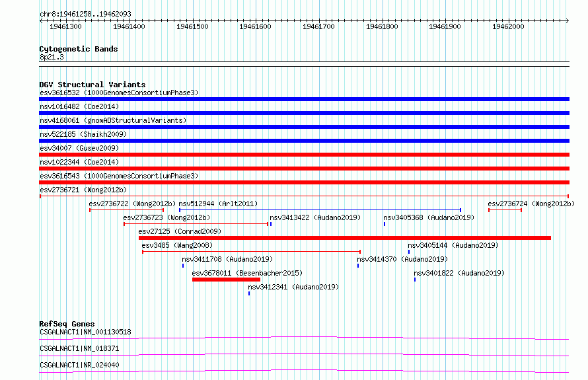The height and width of the screenshot is (380, 588).
Task: Open the nsv4168061 gnomAD variant bar
Action: [x=304, y=127]
